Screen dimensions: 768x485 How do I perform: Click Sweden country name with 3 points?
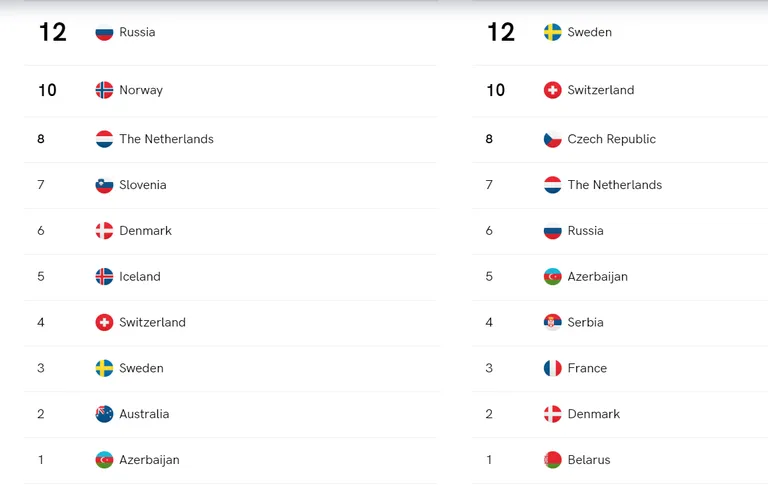[141, 368]
